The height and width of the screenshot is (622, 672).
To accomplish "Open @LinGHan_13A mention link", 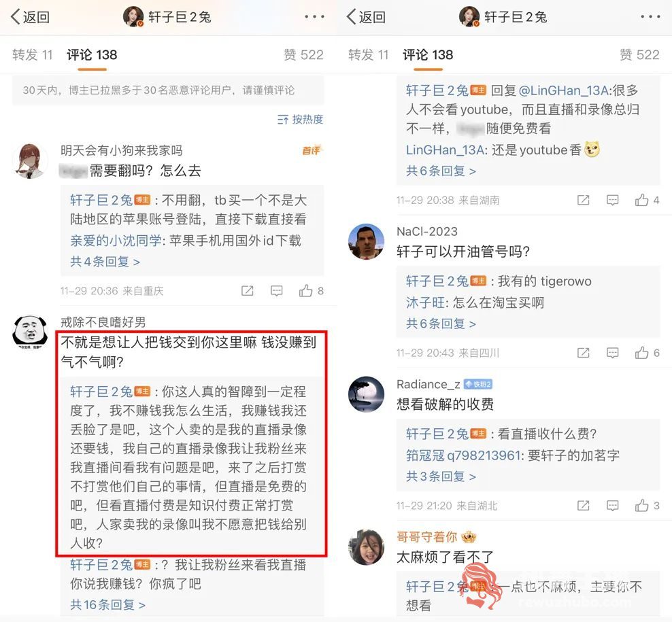I will tap(564, 90).
